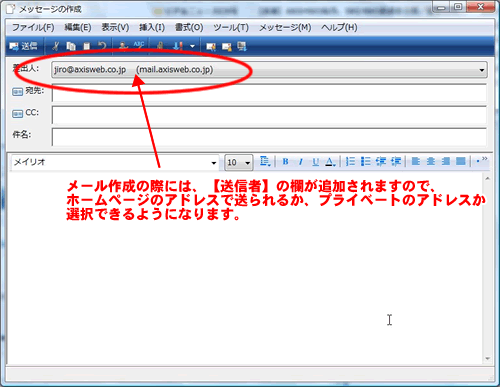This screenshot has width=500, height=387.
Task: Click the 件名 subject input field
Action: (269, 137)
